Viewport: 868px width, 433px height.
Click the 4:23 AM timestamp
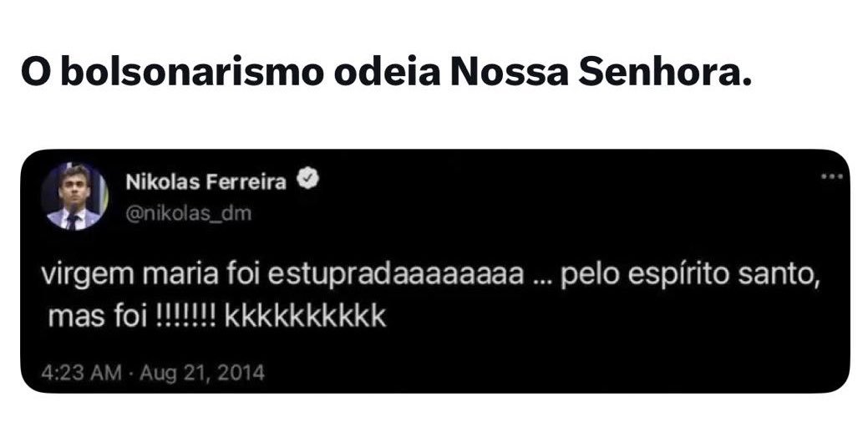click(x=81, y=373)
